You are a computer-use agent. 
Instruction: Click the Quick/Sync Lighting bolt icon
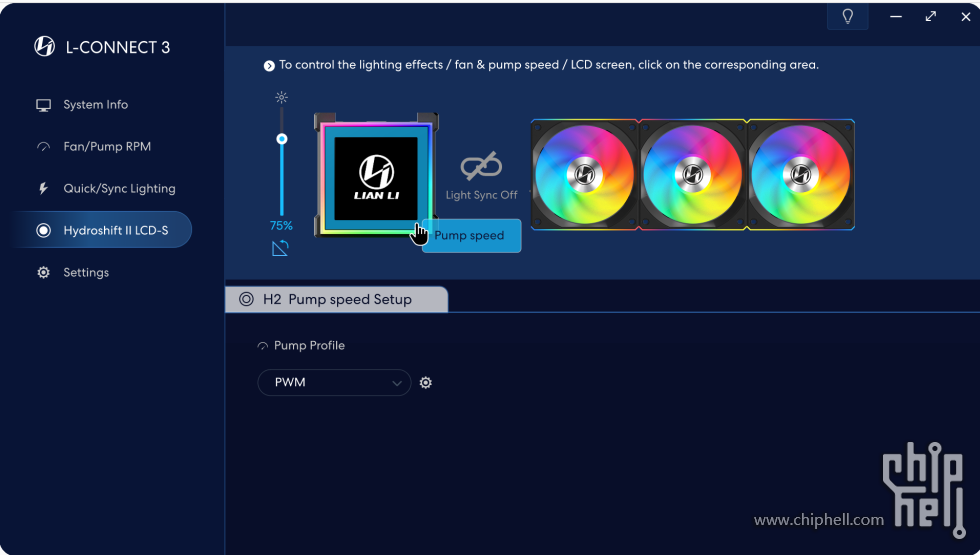pos(43,188)
